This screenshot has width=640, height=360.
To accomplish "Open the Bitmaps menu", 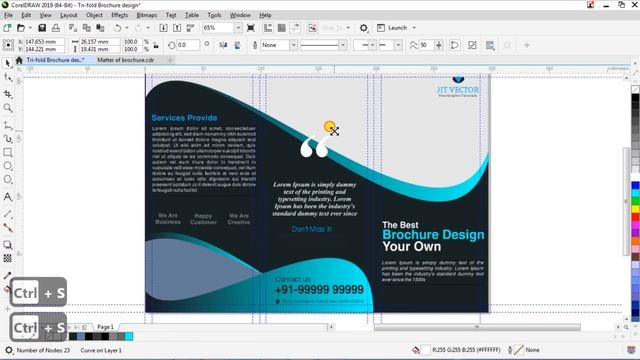I will [147, 15].
